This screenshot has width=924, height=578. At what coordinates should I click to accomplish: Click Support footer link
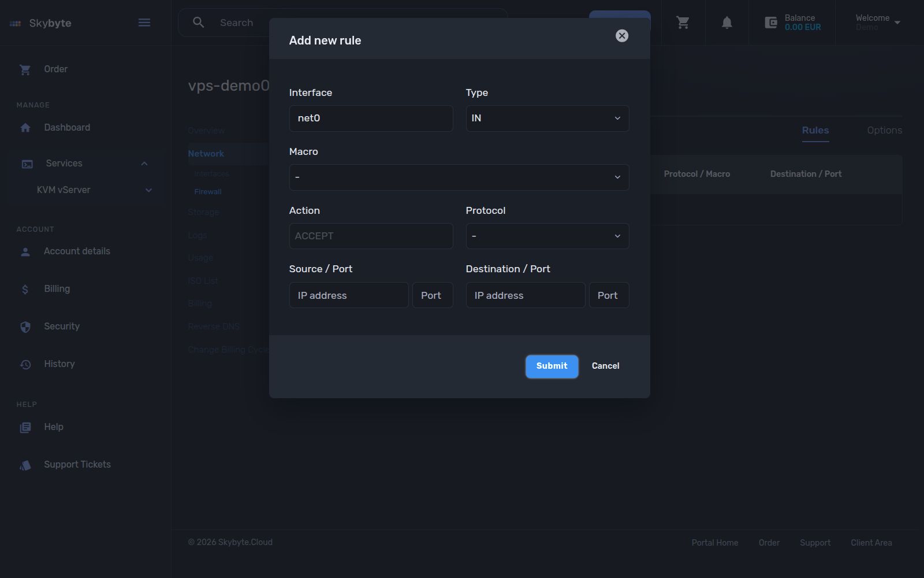pyautogui.click(x=815, y=543)
